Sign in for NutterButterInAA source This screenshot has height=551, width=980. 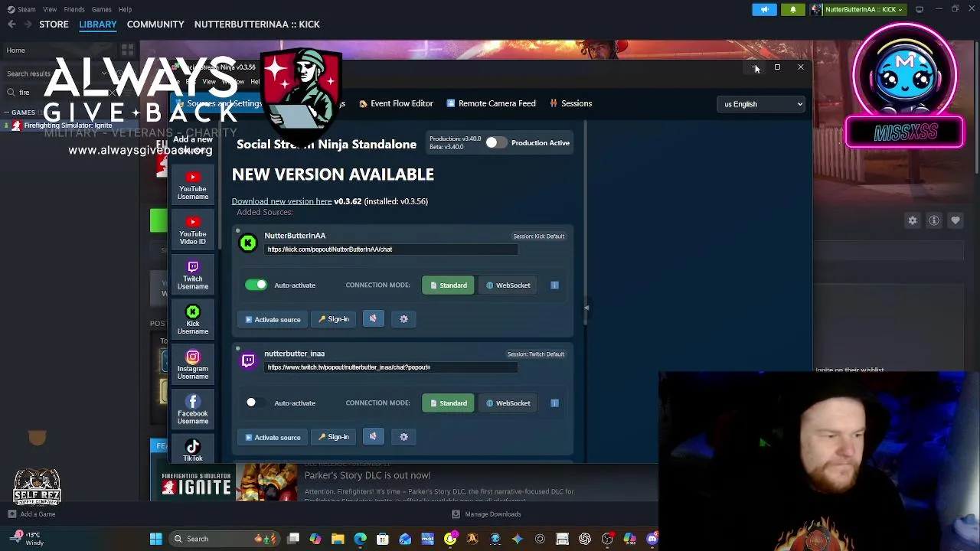click(334, 319)
